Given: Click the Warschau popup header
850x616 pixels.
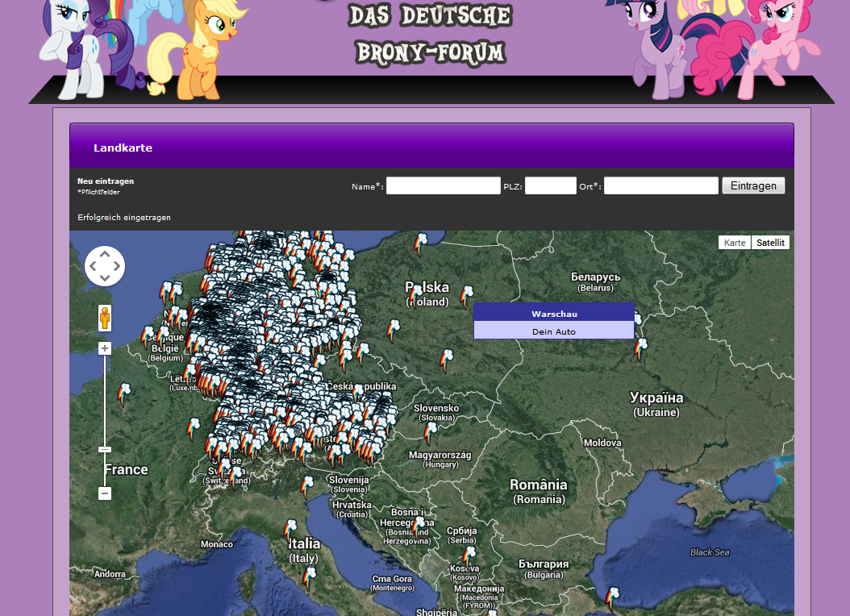Looking at the screenshot, I should 554,313.
